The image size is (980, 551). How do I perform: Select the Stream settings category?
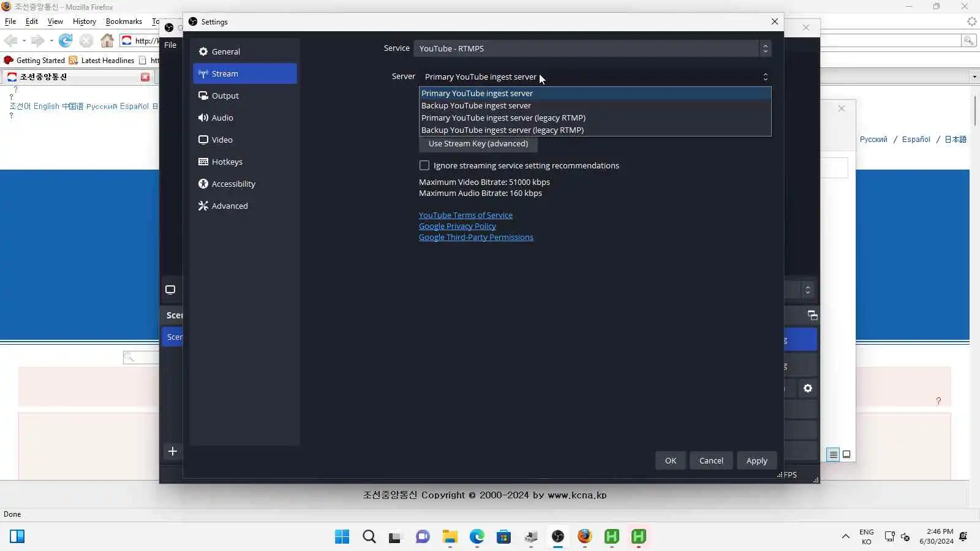point(244,73)
